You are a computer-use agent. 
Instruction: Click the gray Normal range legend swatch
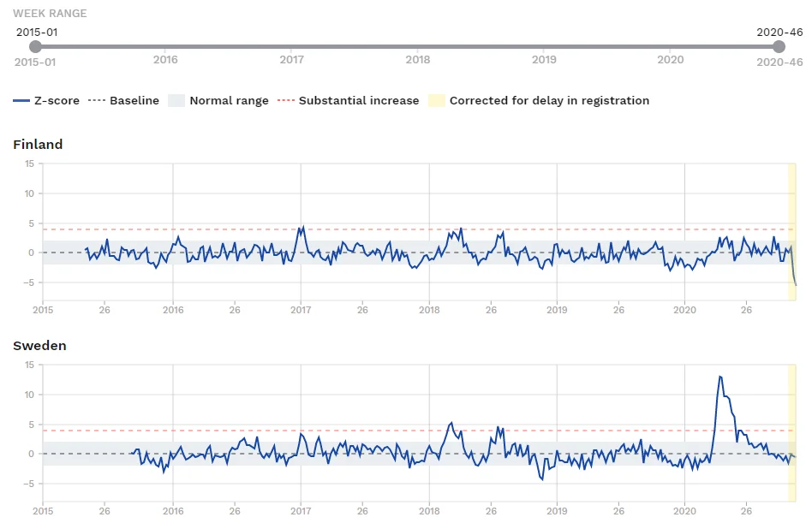pos(176,101)
